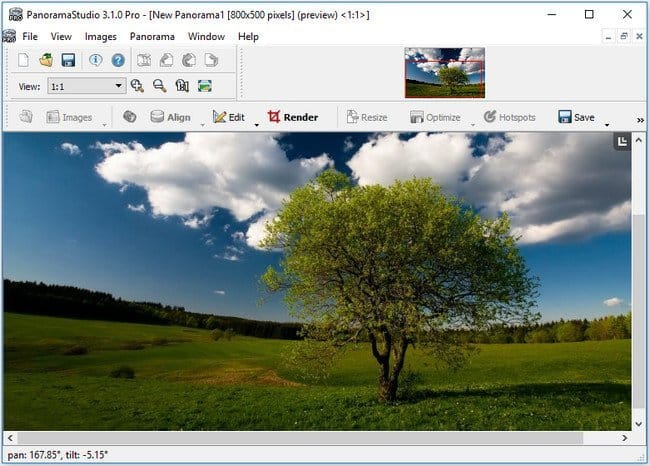Open help via blue question mark icon
The width and height of the screenshot is (650, 466).
point(118,60)
